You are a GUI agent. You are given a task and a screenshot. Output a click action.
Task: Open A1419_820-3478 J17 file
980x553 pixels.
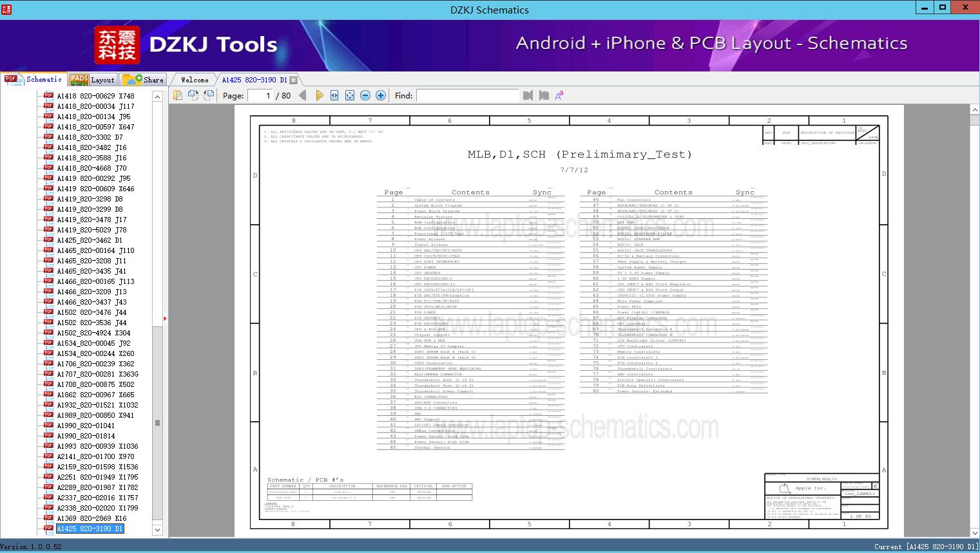click(91, 220)
